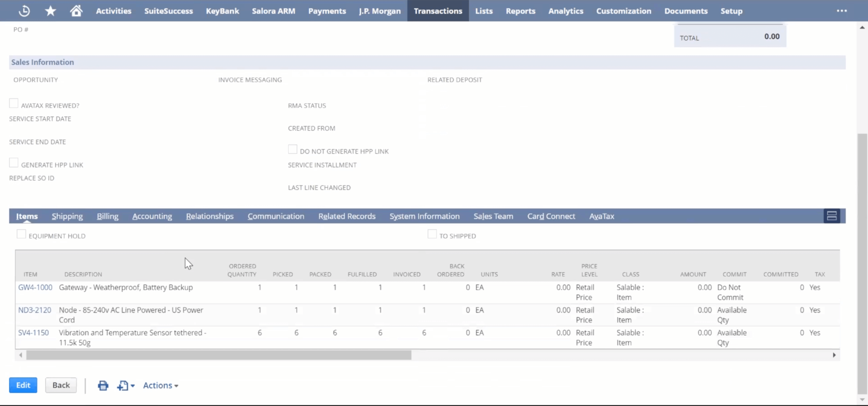Open the GW4-1000 item link
This screenshot has height=406, width=868.
coord(35,287)
